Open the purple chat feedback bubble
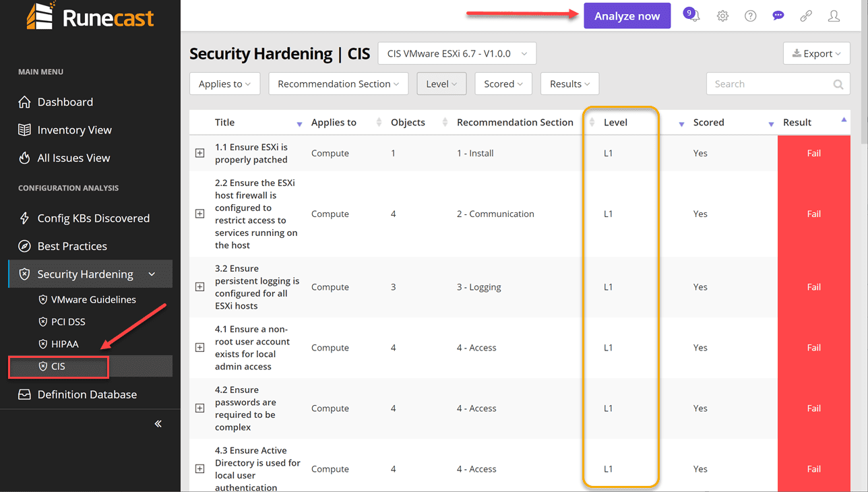This screenshot has width=868, height=492. pos(778,15)
